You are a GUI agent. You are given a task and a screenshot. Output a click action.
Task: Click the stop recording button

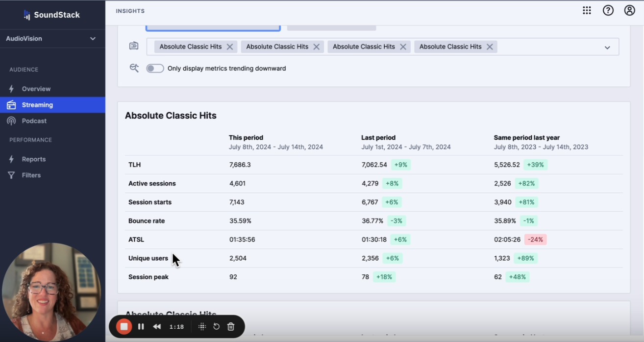(124, 326)
